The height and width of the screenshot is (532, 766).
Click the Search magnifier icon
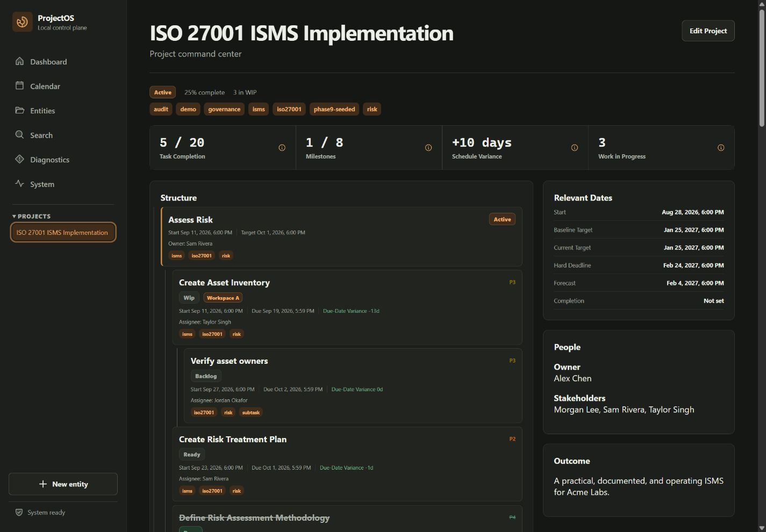(x=20, y=135)
